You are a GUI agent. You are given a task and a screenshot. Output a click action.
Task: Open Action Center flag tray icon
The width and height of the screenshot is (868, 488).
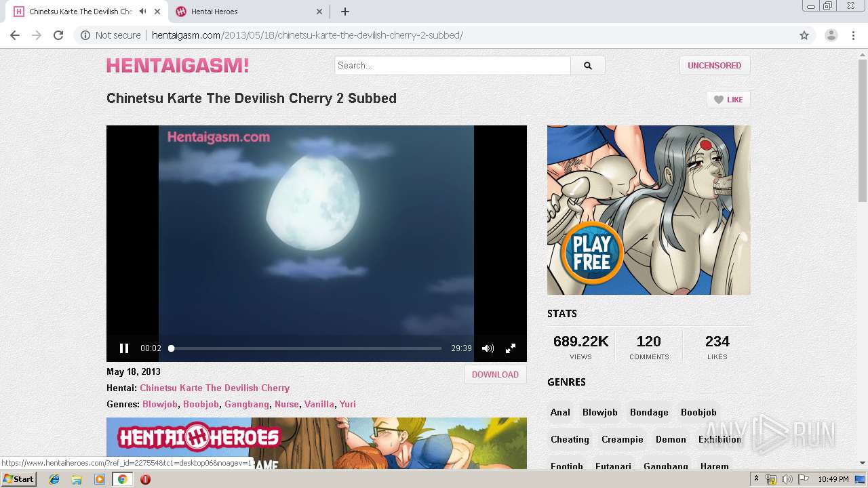click(804, 479)
